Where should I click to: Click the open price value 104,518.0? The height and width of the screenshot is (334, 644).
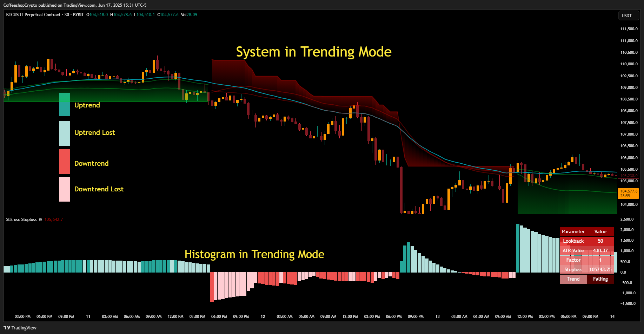click(x=99, y=15)
